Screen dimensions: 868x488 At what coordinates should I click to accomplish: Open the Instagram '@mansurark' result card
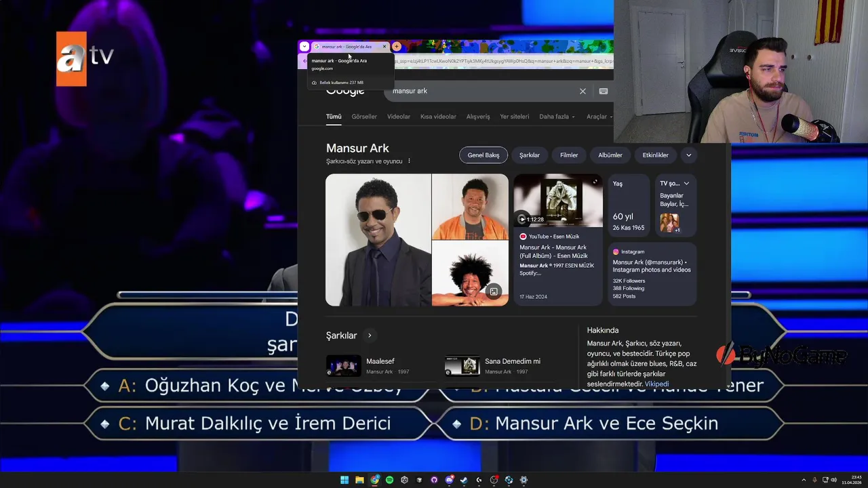[x=652, y=274]
